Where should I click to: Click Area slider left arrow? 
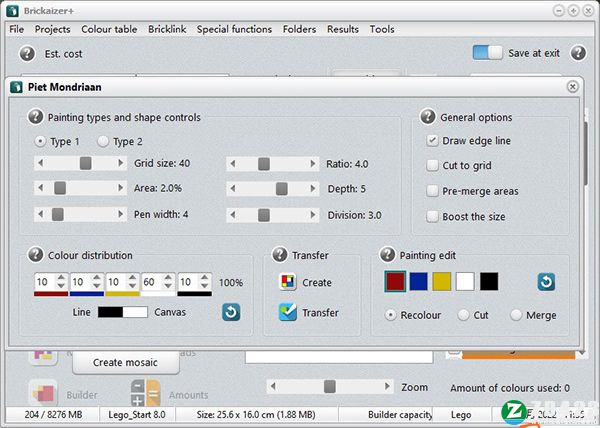40,188
